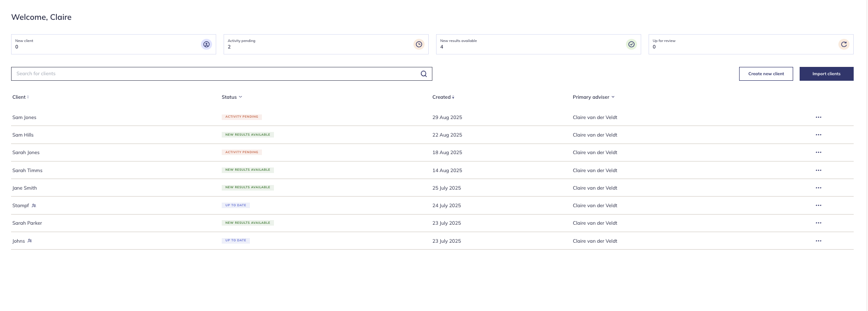Sort the table by Client column
Screen dimensions: 868x311
click(x=20, y=97)
